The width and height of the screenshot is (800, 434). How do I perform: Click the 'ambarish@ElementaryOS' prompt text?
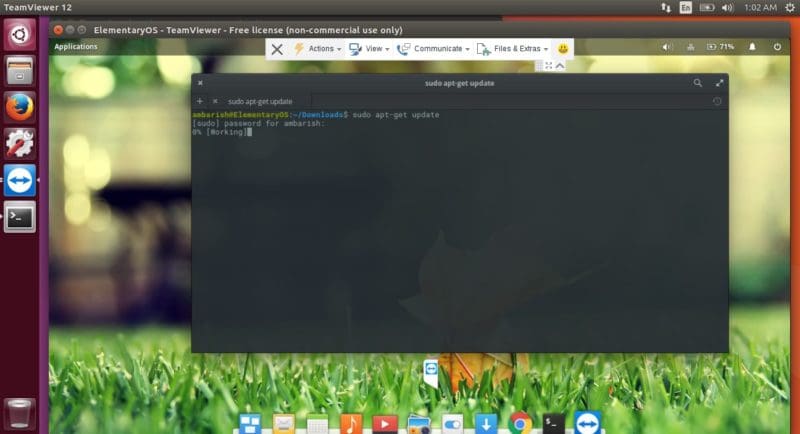(x=240, y=115)
